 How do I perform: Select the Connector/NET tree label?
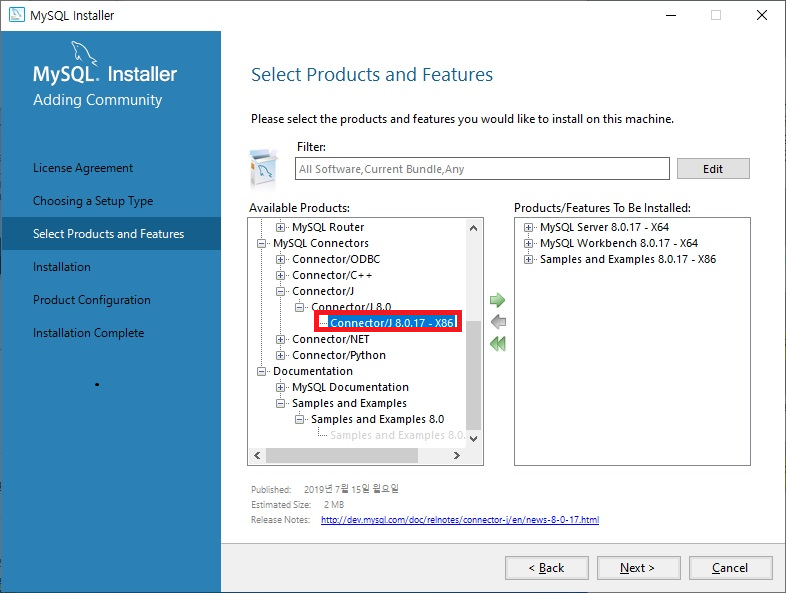(x=330, y=339)
